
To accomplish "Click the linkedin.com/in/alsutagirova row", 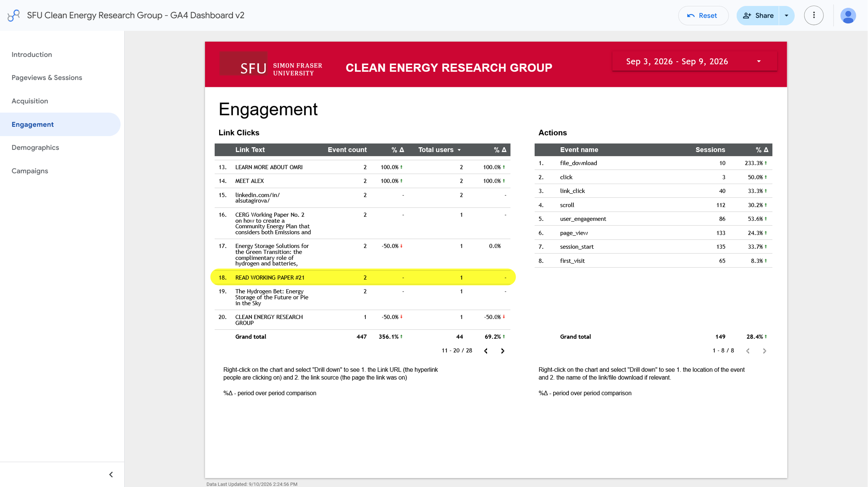I will (x=362, y=198).
